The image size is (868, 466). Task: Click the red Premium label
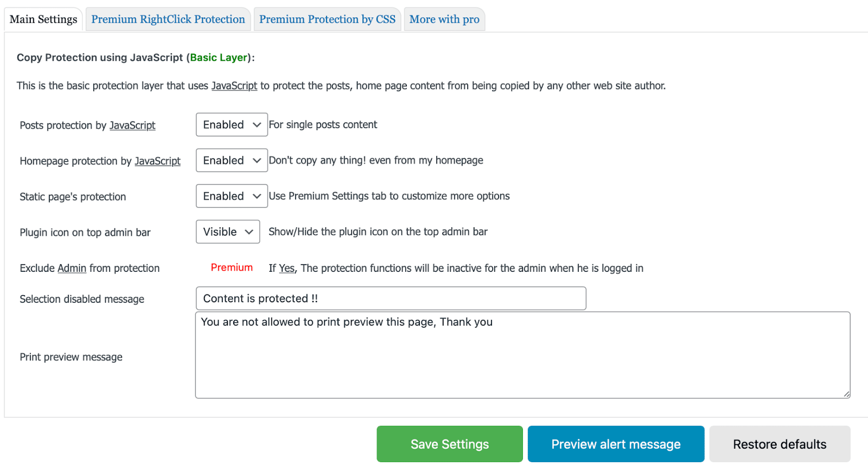(x=232, y=267)
